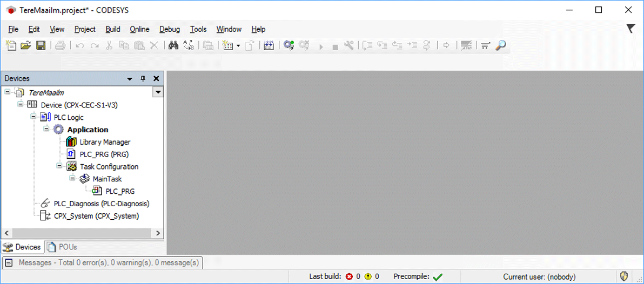Image resolution: width=644 pixels, height=284 pixels.
Task: Click the Paste clipboard icon
Action: [139, 45]
